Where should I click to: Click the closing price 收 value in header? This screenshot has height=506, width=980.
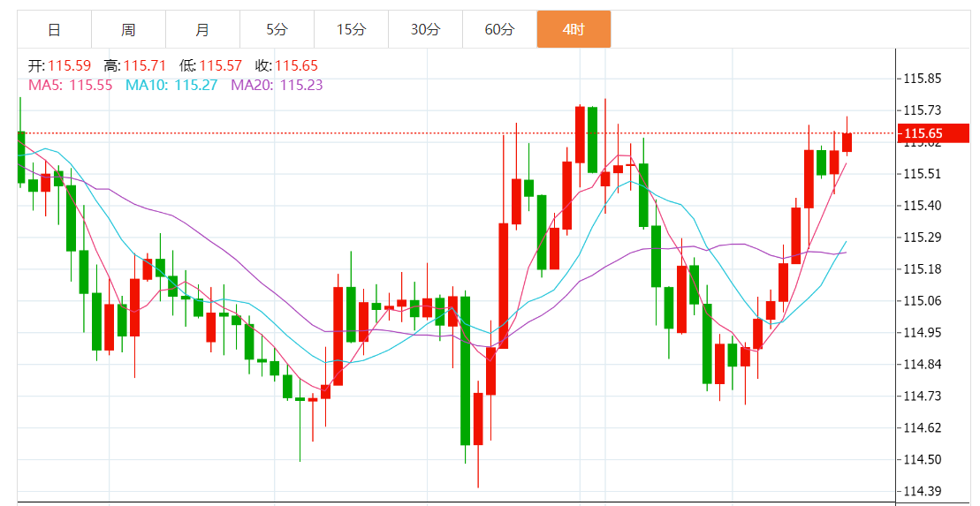tap(296, 65)
